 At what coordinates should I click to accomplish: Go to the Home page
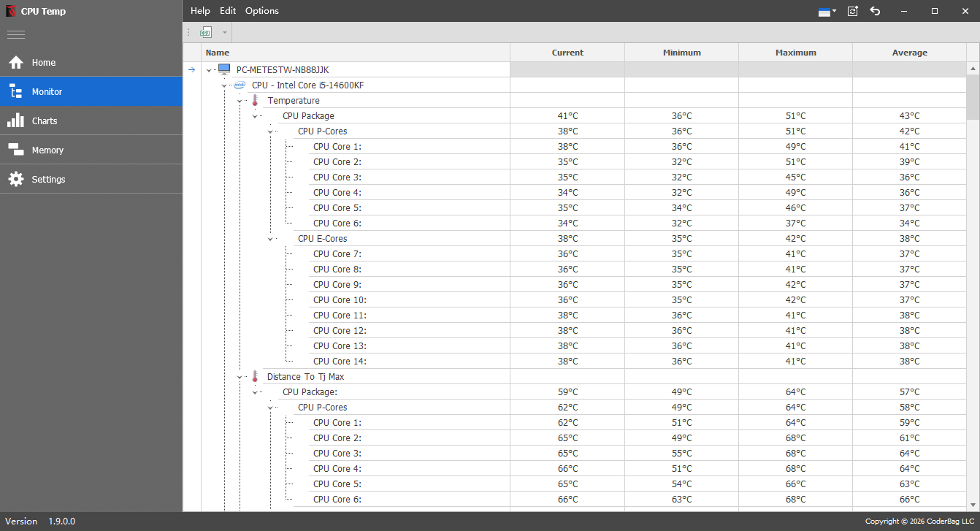(x=44, y=63)
